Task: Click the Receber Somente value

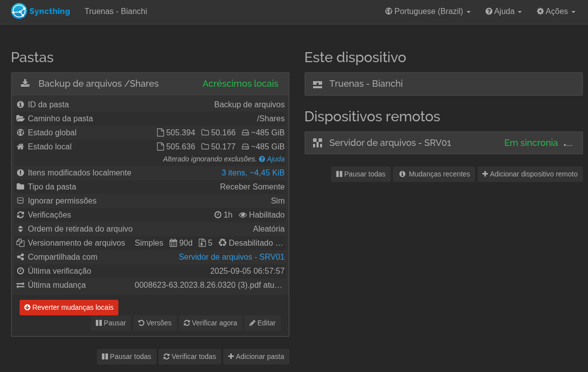Action: (x=252, y=187)
